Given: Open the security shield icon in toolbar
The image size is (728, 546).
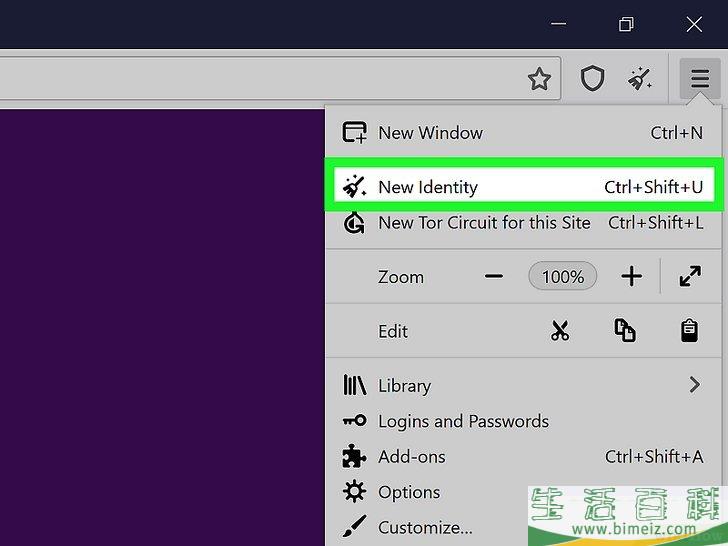Looking at the screenshot, I should 592,78.
